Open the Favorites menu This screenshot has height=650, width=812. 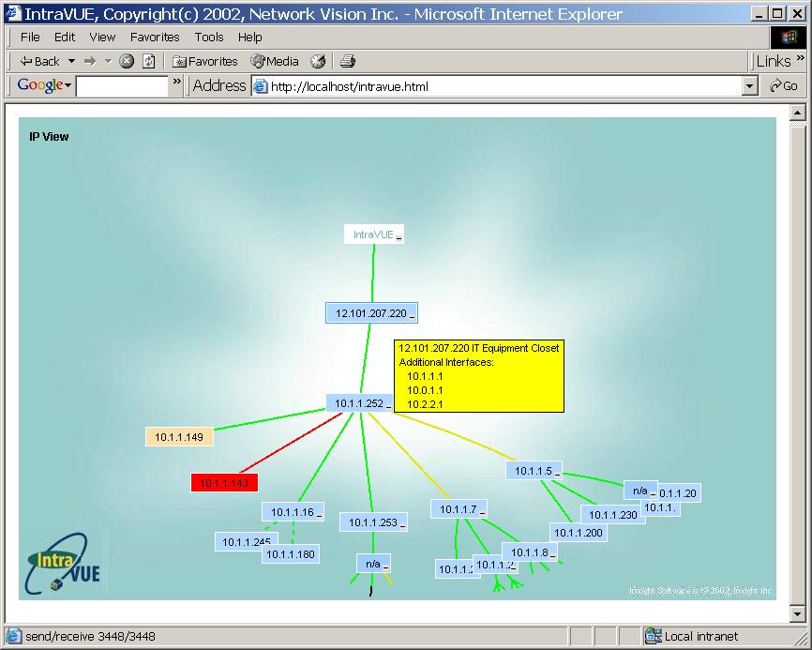(155, 38)
